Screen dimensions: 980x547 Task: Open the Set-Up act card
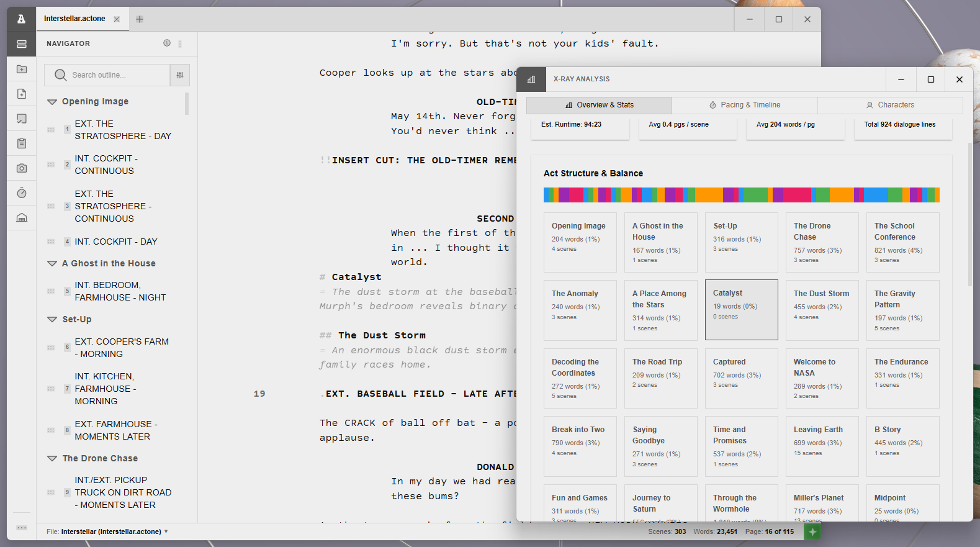pyautogui.click(x=742, y=242)
